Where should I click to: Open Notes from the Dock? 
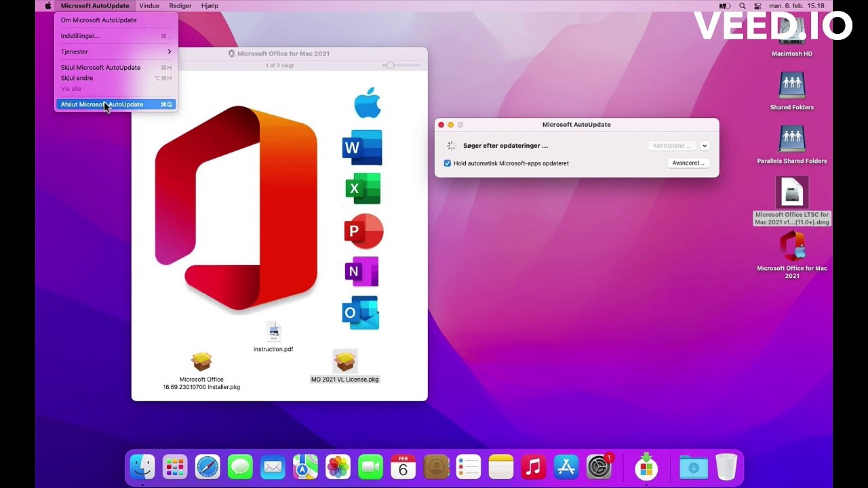click(501, 467)
